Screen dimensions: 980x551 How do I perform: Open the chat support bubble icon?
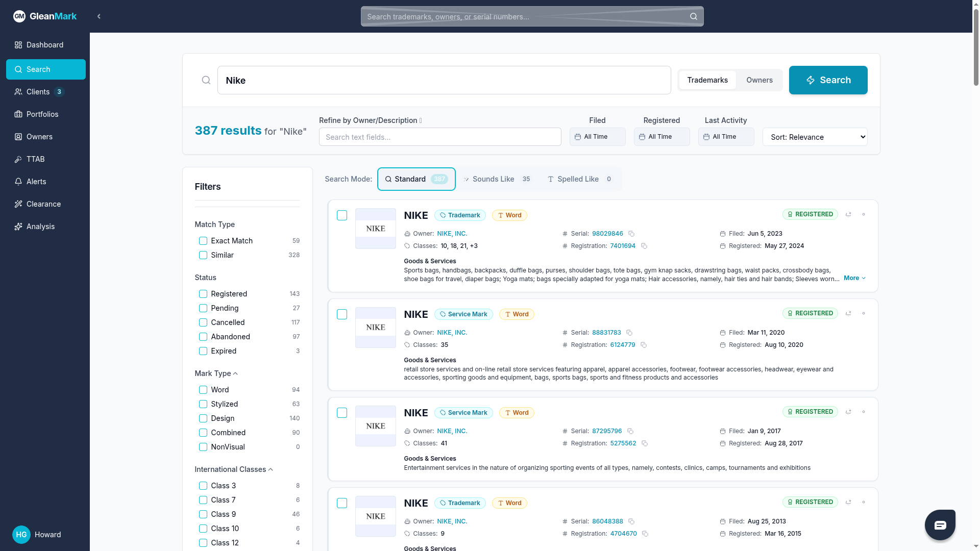[x=940, y=525]
